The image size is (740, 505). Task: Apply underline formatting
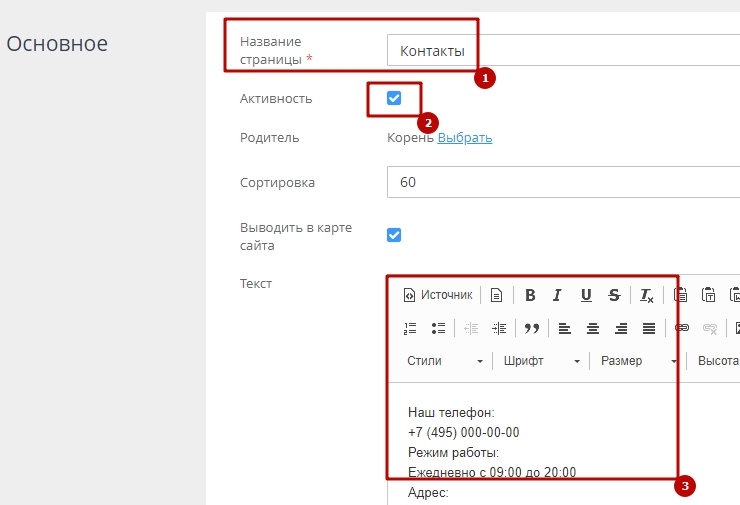[586, 295]
